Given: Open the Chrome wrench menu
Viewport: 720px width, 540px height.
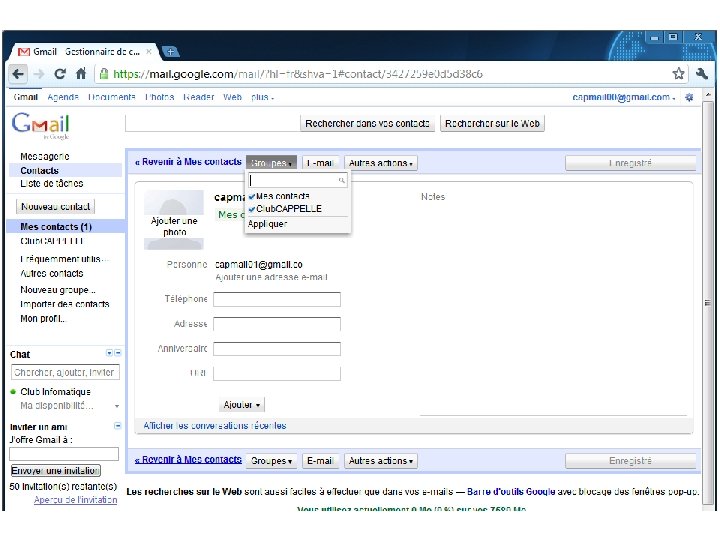Looking at the screenshot, I should point(702,73).
